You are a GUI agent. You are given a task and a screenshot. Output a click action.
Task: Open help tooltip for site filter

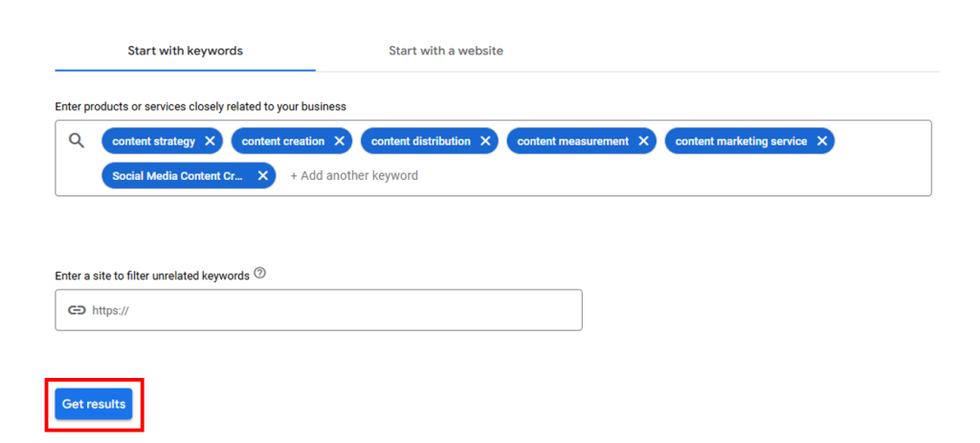[x=260, y=274]
